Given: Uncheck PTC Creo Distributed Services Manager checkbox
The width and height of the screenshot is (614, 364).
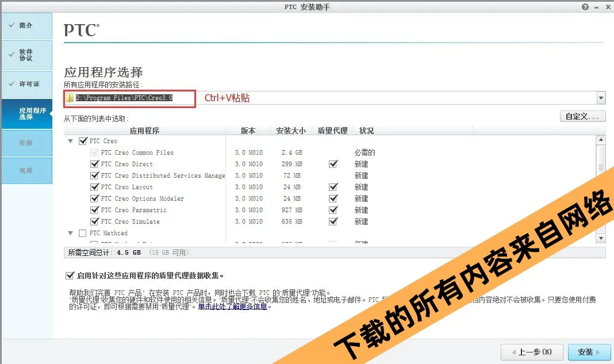Looking at the screenshot, I should tap(94, 175).
